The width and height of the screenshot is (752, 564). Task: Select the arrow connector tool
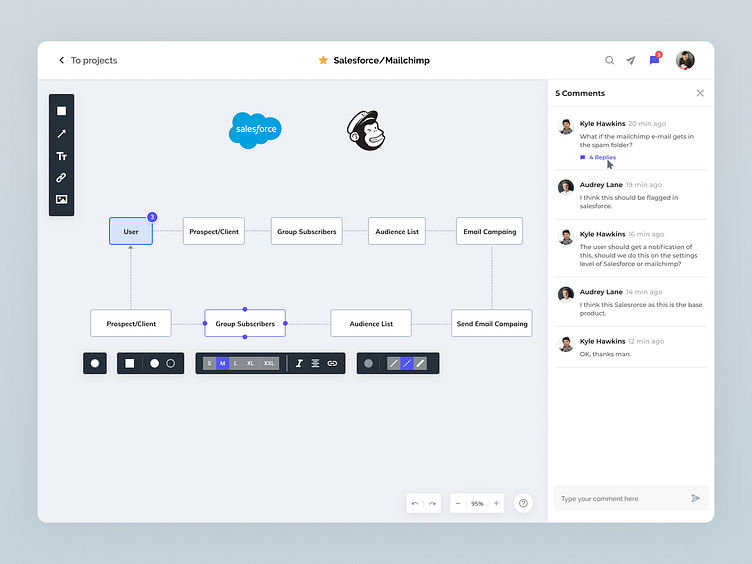pyautogui.click(x=61, y=133)
